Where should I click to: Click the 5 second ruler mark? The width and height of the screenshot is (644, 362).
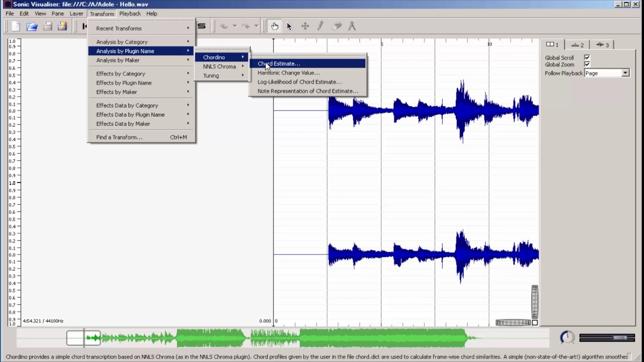click(x=381, y=44)
